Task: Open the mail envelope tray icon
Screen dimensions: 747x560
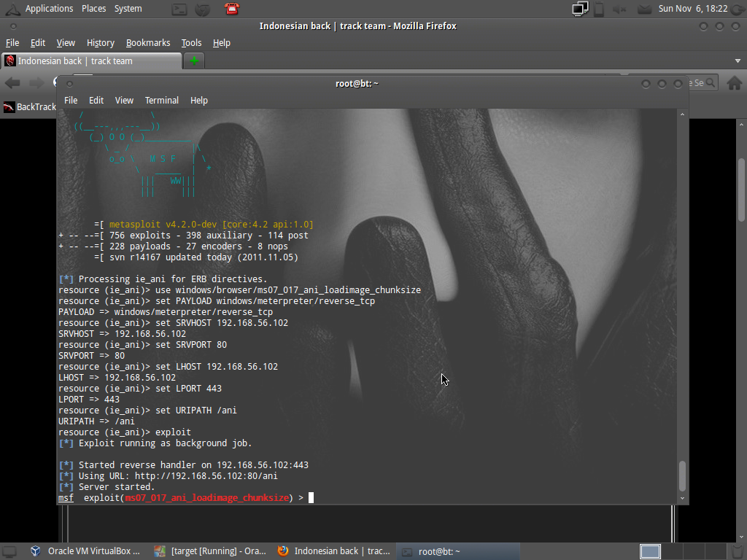Action: (x=645, y=9)
